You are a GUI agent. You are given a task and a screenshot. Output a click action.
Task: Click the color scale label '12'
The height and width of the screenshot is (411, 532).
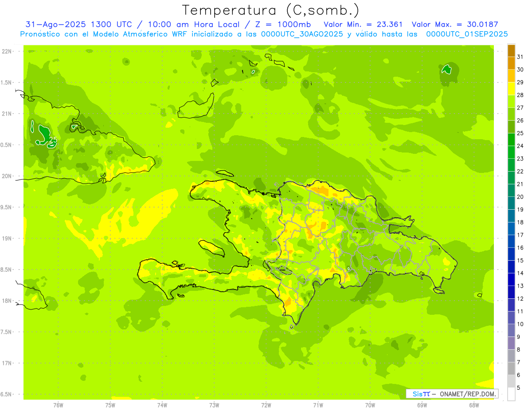pos(520,299)
